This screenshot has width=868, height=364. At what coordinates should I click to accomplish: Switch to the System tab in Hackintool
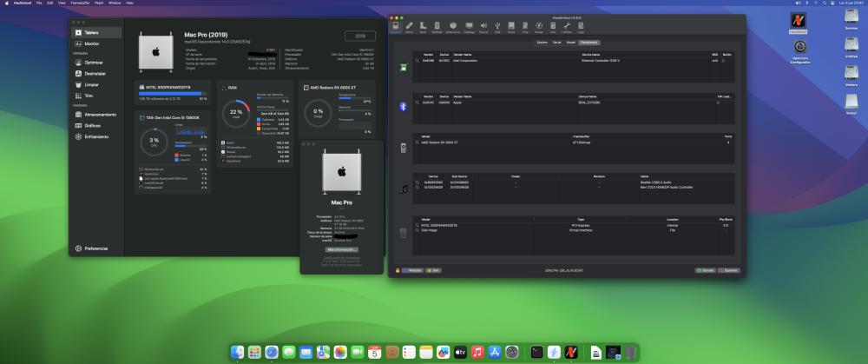coord(542,43)
